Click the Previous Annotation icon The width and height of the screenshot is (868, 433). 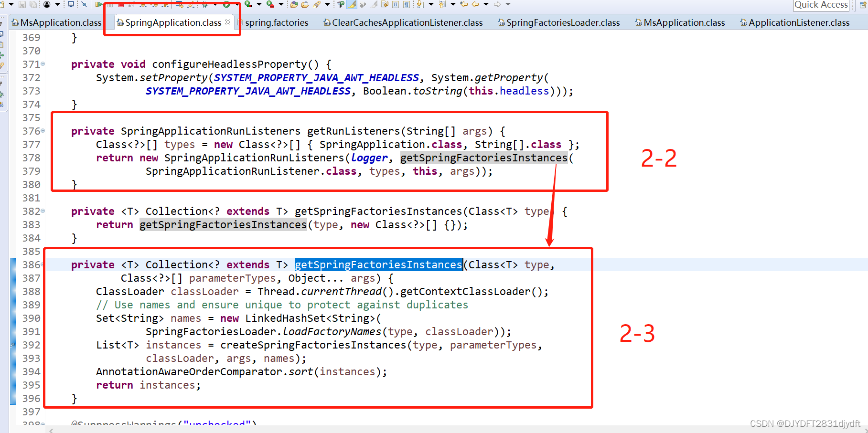[442, 5]
